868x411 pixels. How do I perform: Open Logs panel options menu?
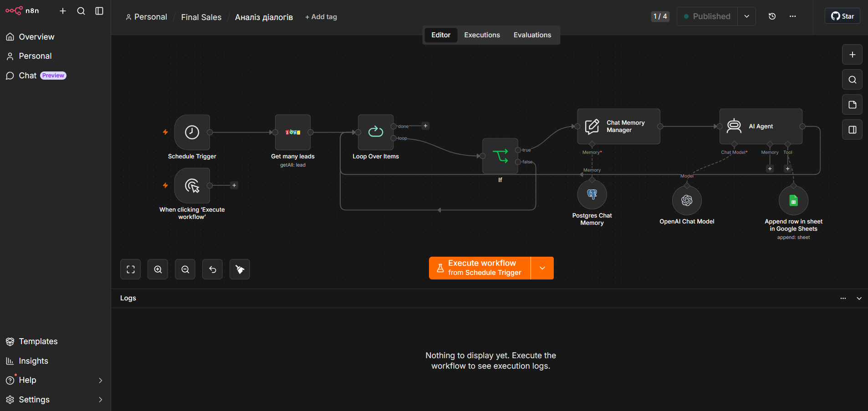(843, 299)
